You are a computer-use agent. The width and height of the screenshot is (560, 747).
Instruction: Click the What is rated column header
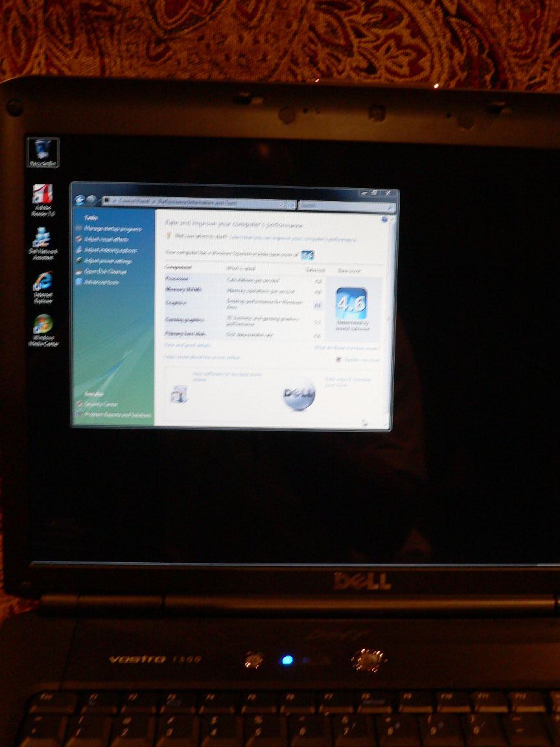pos(241,268)
